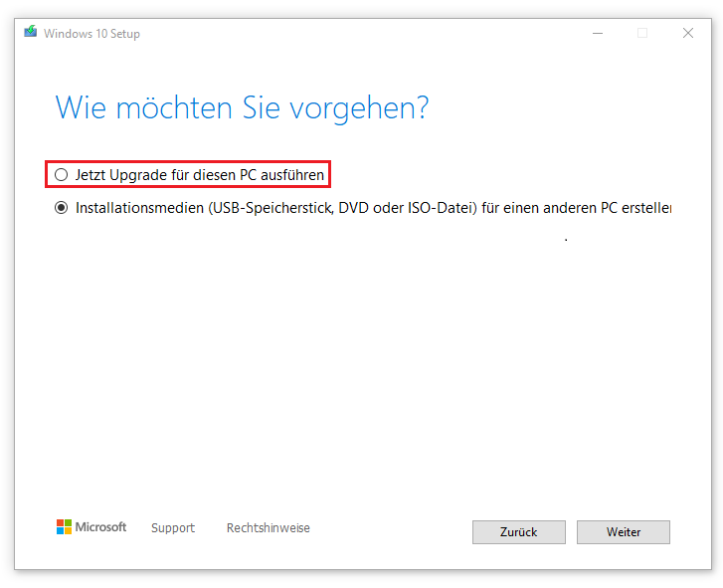Open the Rechtshinweise legal notices link

point(269,528)
